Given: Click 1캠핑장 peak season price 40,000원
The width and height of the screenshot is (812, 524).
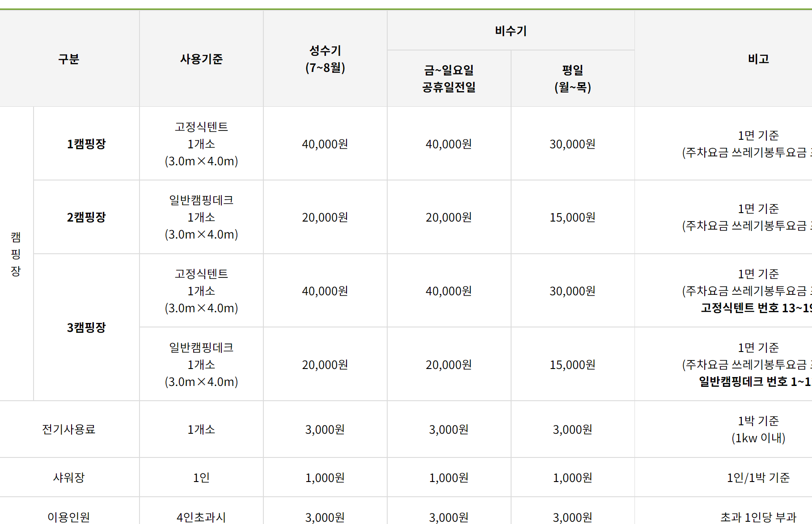Looking at the screenshot, I should (x=325, y=144).
